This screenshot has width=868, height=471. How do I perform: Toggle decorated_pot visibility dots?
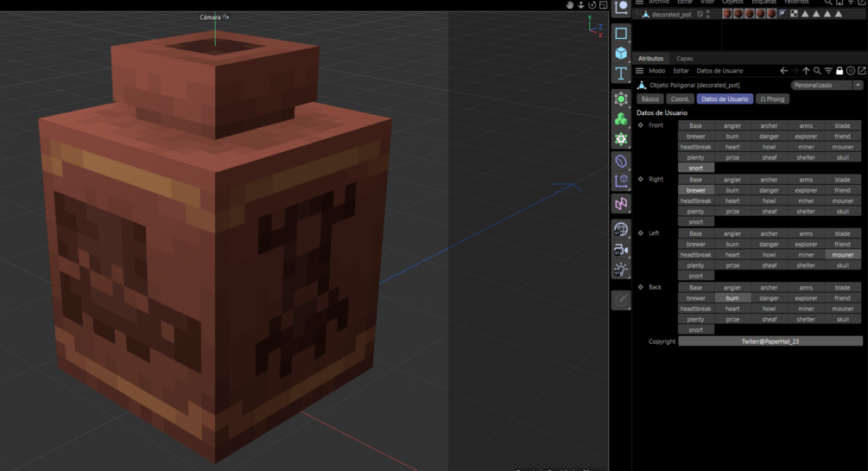tap(708, 15)
